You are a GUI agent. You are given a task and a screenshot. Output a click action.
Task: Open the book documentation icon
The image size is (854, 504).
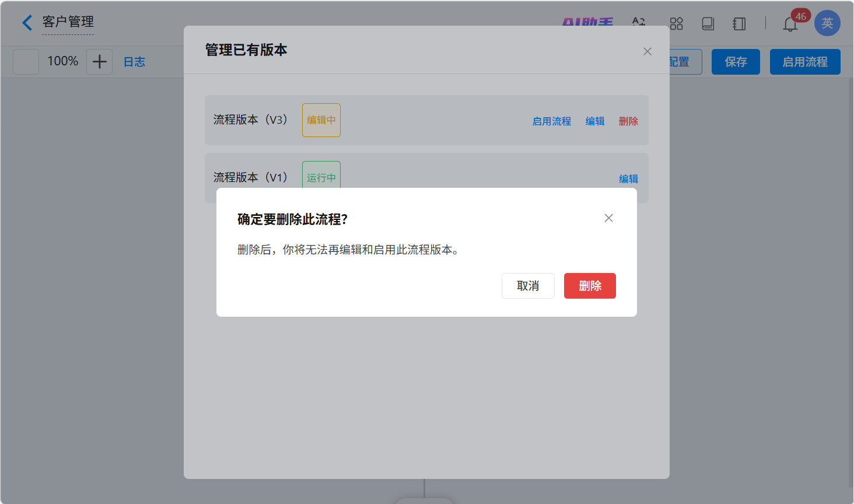point(708,23)
